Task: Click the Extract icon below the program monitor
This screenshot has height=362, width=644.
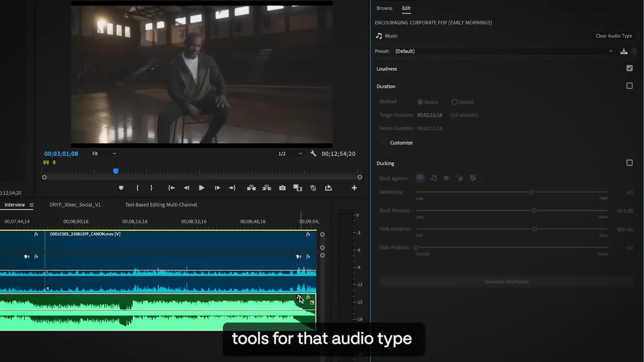Action: [x=267, y=188]
